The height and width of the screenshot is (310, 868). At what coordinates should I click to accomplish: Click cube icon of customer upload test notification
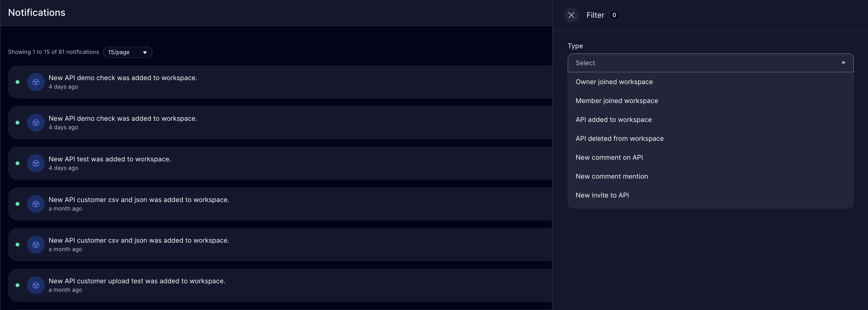(36, 285)
